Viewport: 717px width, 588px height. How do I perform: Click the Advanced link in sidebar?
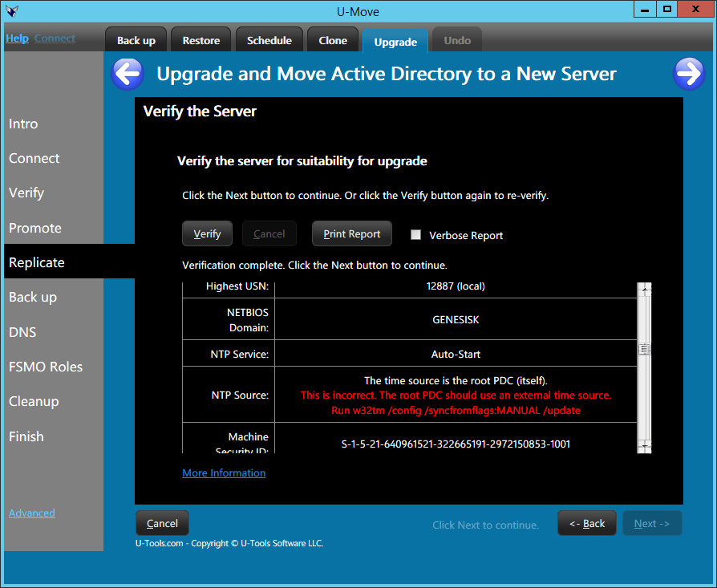click(x=32, y=513)
